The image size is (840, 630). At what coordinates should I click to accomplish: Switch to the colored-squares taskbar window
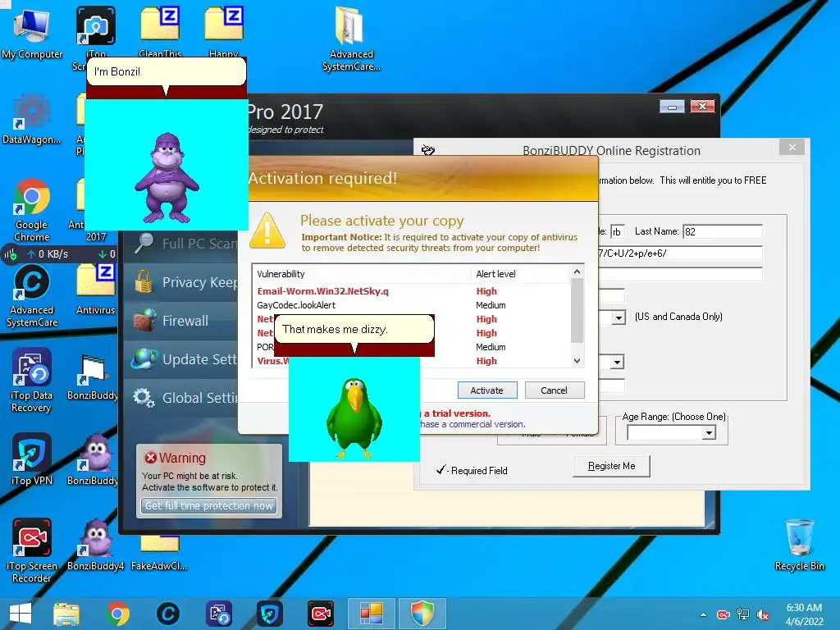click(x=372, y=614)
